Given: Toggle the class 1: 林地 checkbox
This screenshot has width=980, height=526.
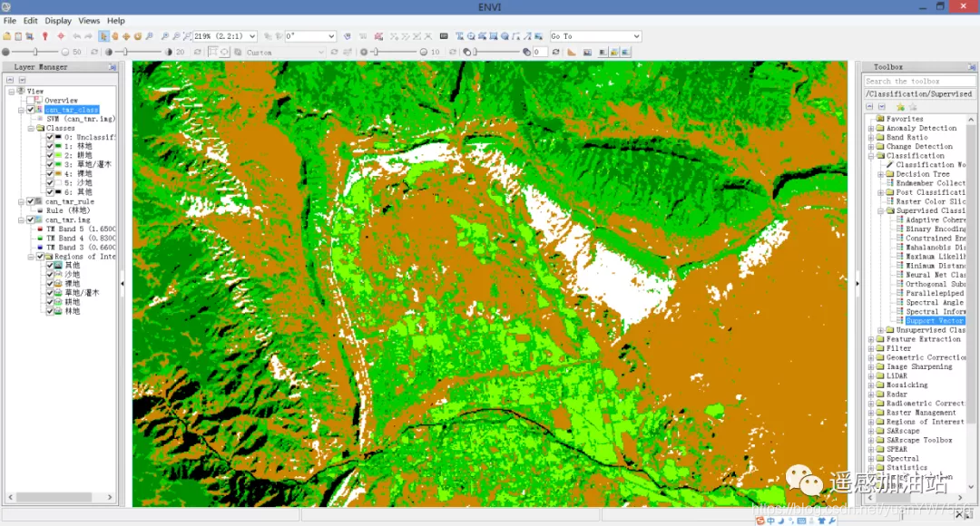Looking at the screenshot, I should (50, 146).
